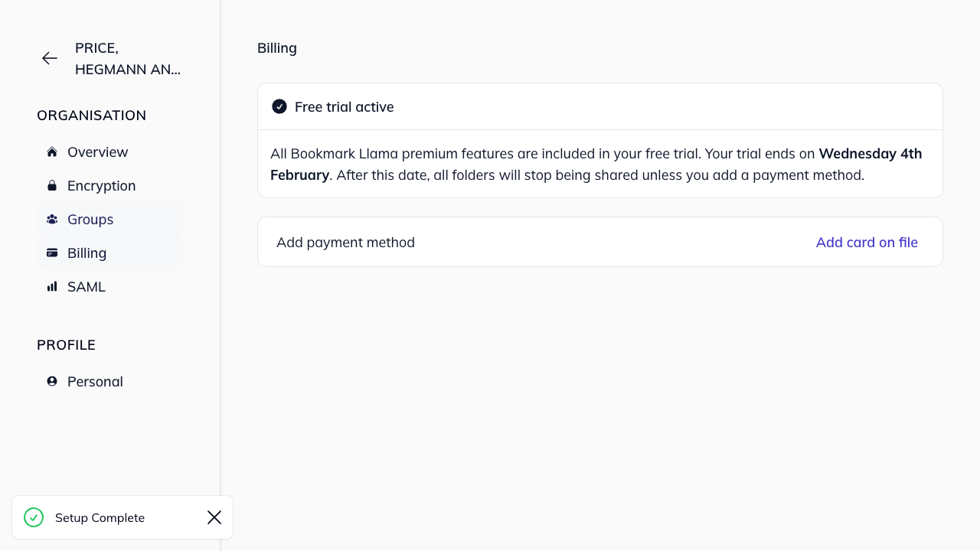
Task: Click the back arrow icon
Action: 50,58
